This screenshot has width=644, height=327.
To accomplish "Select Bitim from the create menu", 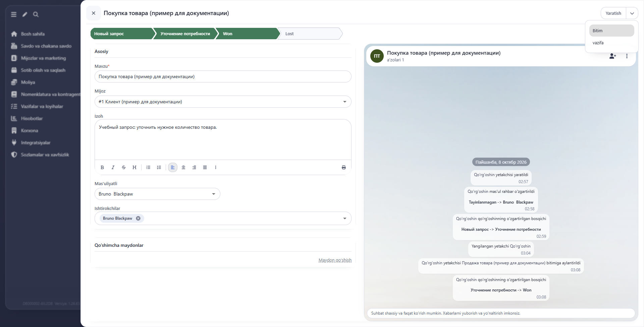I will pyautogui.click(x=611, y=31).
